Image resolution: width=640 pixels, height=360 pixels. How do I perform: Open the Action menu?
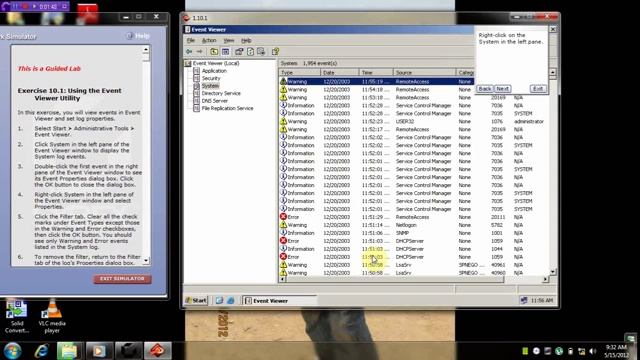[209, 40]
